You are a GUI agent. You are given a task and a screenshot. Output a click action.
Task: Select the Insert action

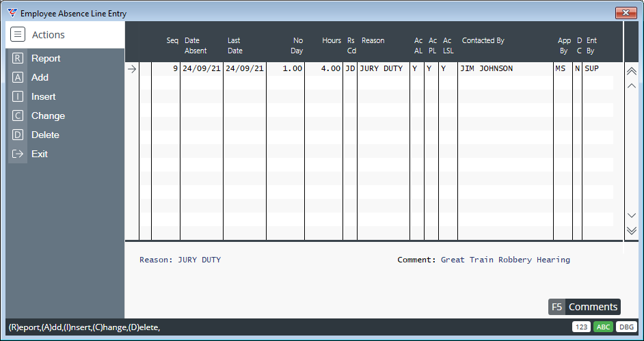[x=44, y=96]
